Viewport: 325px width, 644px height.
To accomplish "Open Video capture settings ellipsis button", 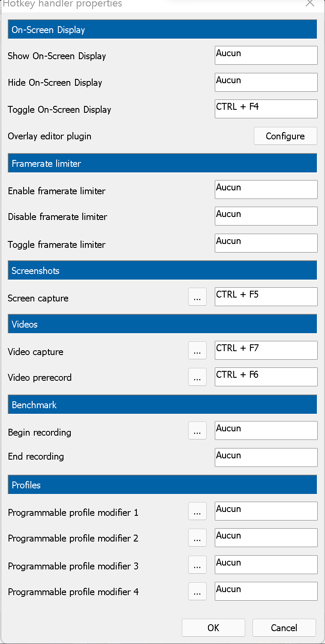I will pyautogui.click(x=197, y=350).
